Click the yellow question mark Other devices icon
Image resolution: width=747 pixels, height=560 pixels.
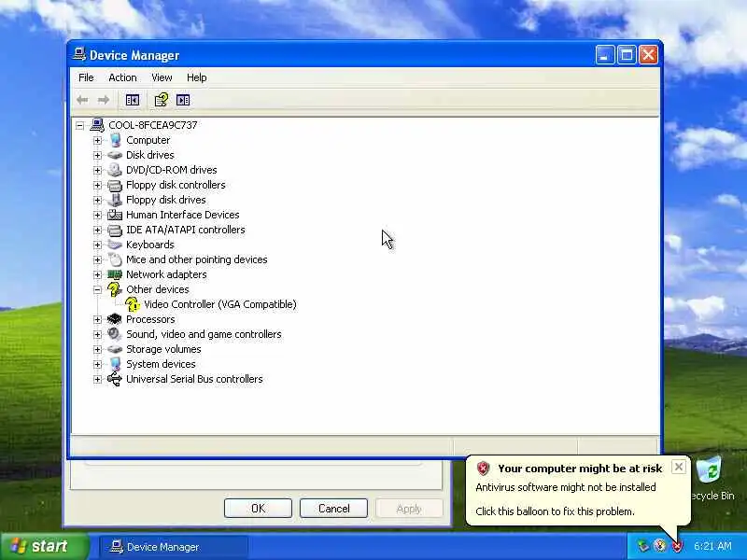114,289
